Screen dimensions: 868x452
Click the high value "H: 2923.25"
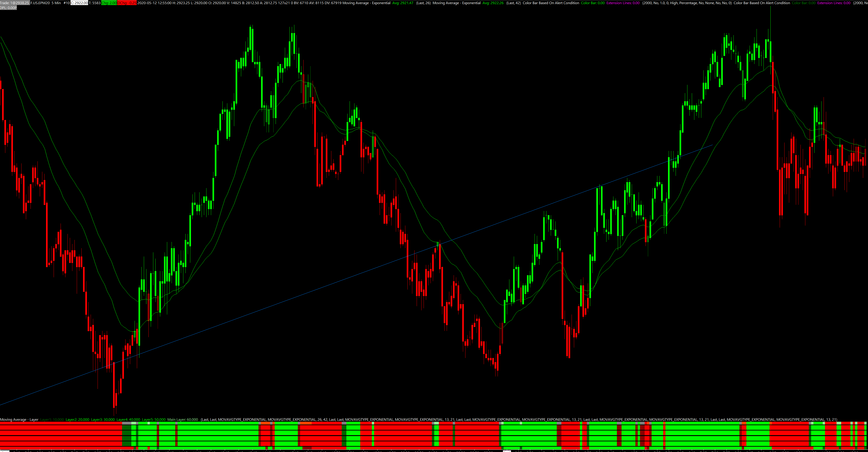click(x=181, y=3)
